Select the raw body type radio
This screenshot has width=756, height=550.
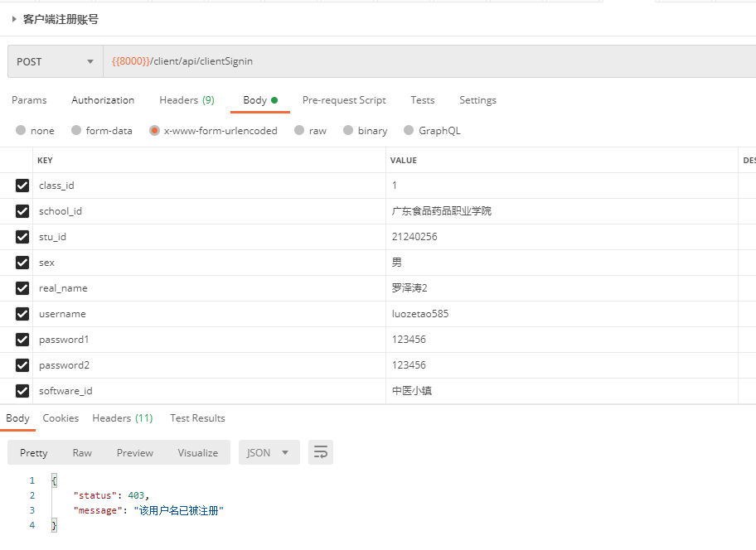299,131
